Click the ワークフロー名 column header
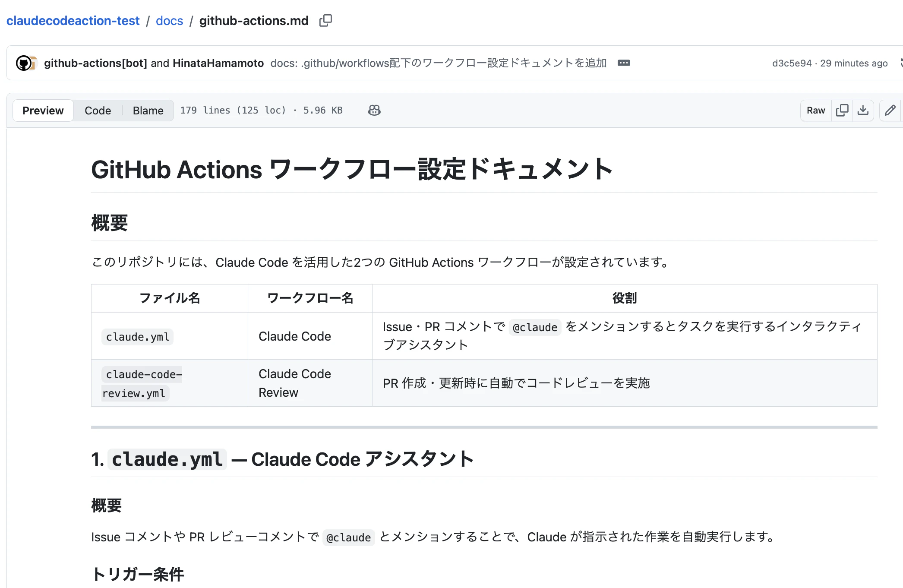903x588 pixels. click(310, 298)
